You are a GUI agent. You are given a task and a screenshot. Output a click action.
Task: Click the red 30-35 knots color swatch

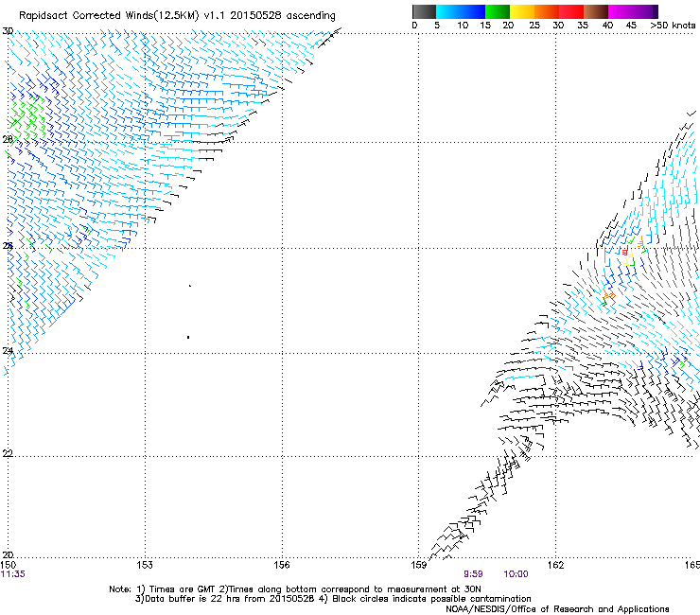tap(571, 11)
